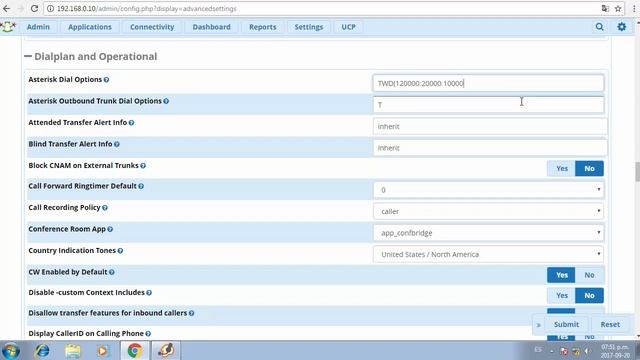Open the Reports menu
This screenshot has width=640, height=360.
pyautogui.click(x=262, y=27)
